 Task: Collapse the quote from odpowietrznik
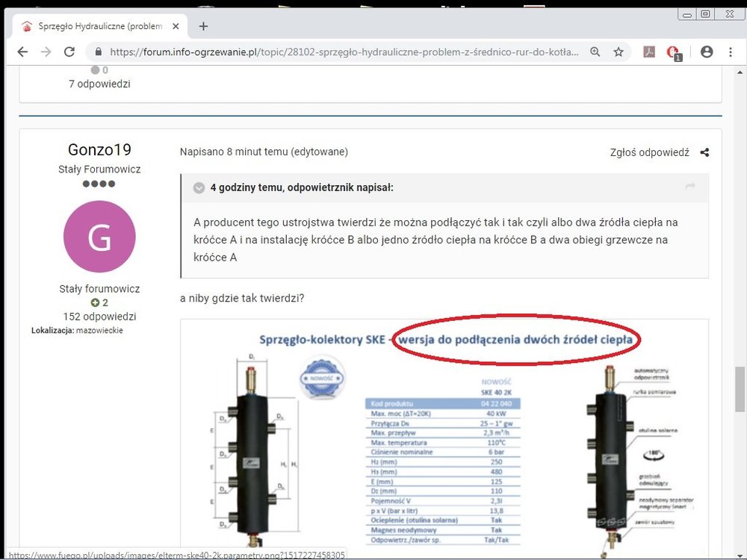tap(199, 187)
